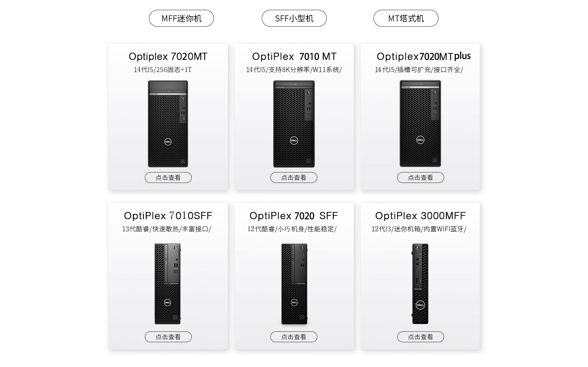This screenshot has width=588, height=367.
Task: Open the OptiPlex 7010 MT tower image
Action: tap(294, 124)
